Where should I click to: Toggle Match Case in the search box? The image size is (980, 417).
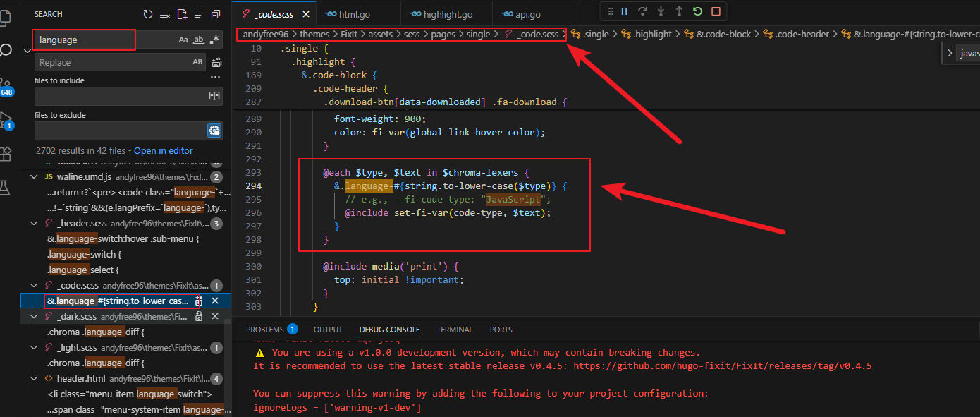183,40
